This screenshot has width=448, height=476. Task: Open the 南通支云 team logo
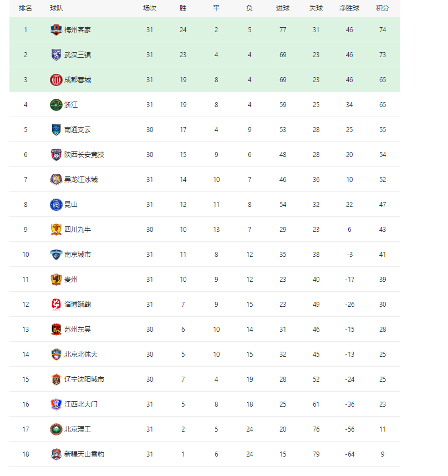tap(56, 130)
